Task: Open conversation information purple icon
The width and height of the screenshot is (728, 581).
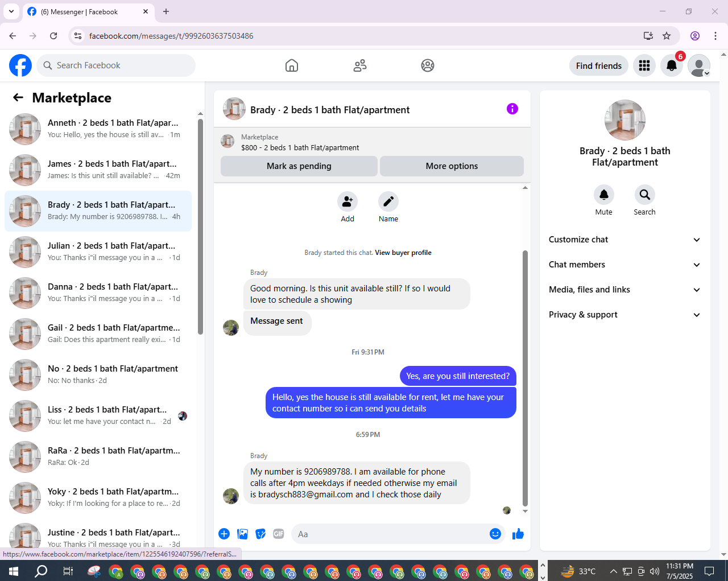Action: [512, 109]
